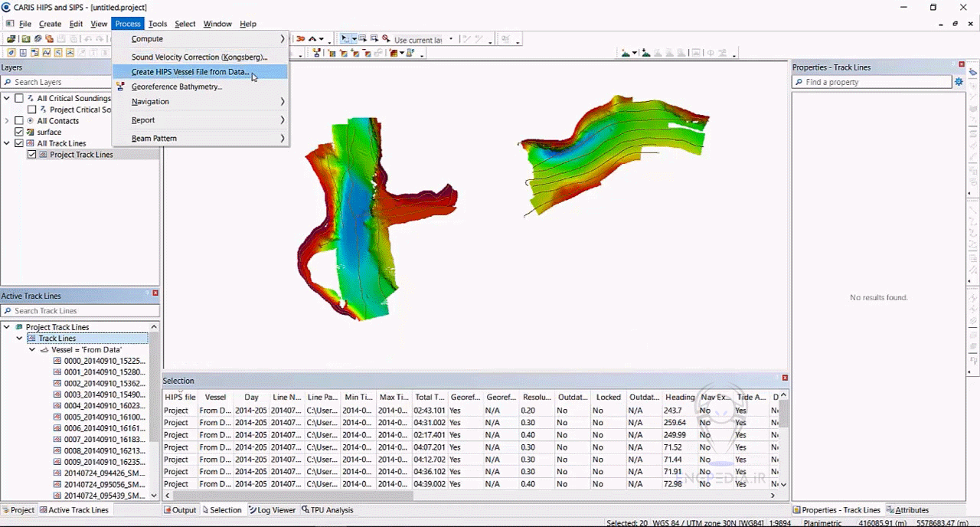This screenshot has height=527, width=980.
Task: Select Create HIPS Vessel File from Data
Action: 189,72
